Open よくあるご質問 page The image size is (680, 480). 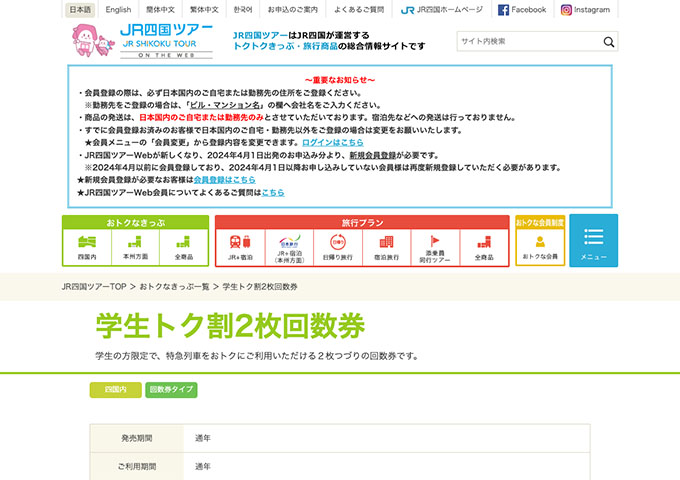pos(359,10)
